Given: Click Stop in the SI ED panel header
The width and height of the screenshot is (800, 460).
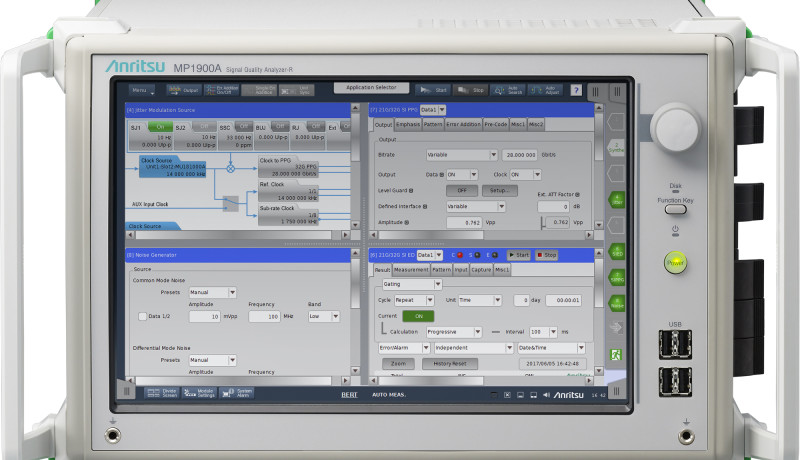Looking at the screenshot, I should (546, 255).
